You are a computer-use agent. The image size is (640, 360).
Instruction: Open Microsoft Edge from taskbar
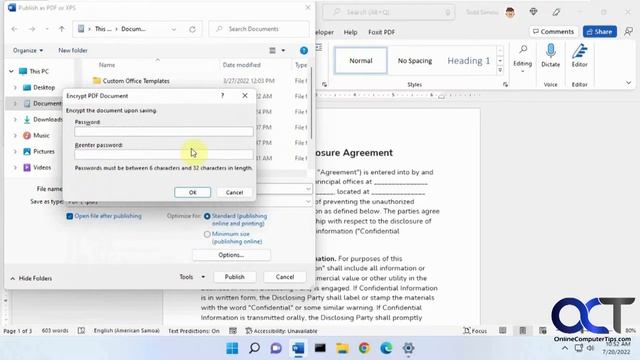(387, 348)
